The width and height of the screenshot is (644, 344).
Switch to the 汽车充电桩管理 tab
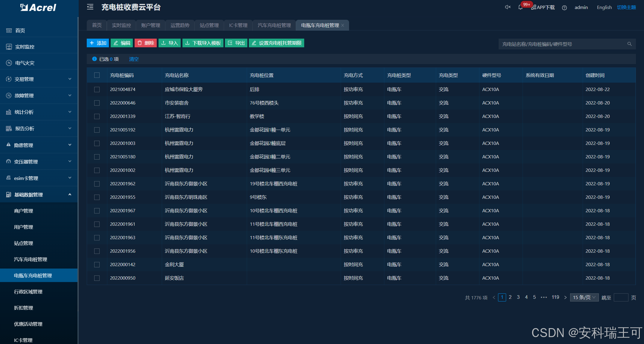(x=274, y=25)
